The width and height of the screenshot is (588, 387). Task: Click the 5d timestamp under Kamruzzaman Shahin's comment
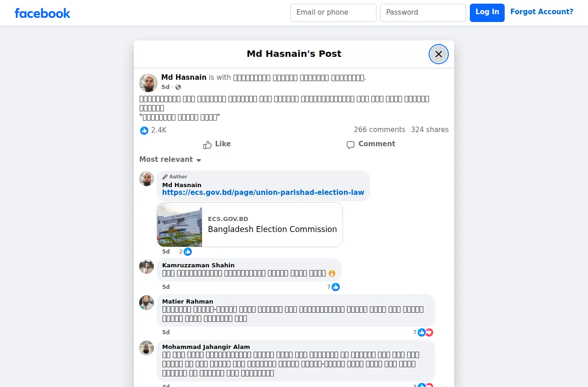click(x=166, y=287)
